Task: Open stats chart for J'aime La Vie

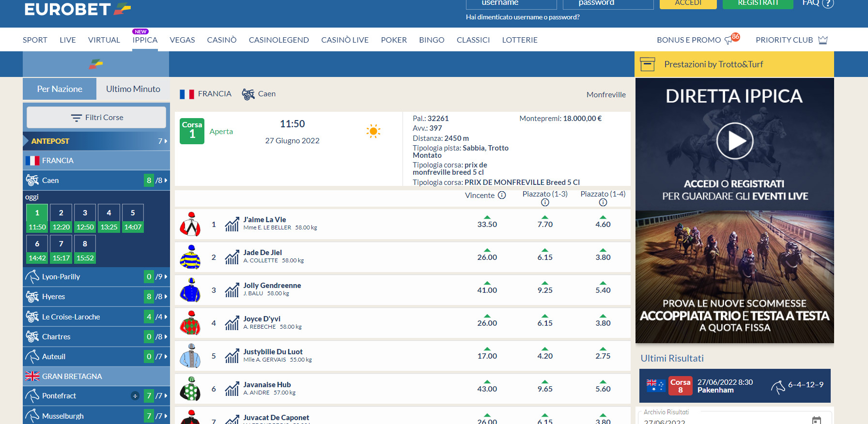Action: click(x=232, y=224)
